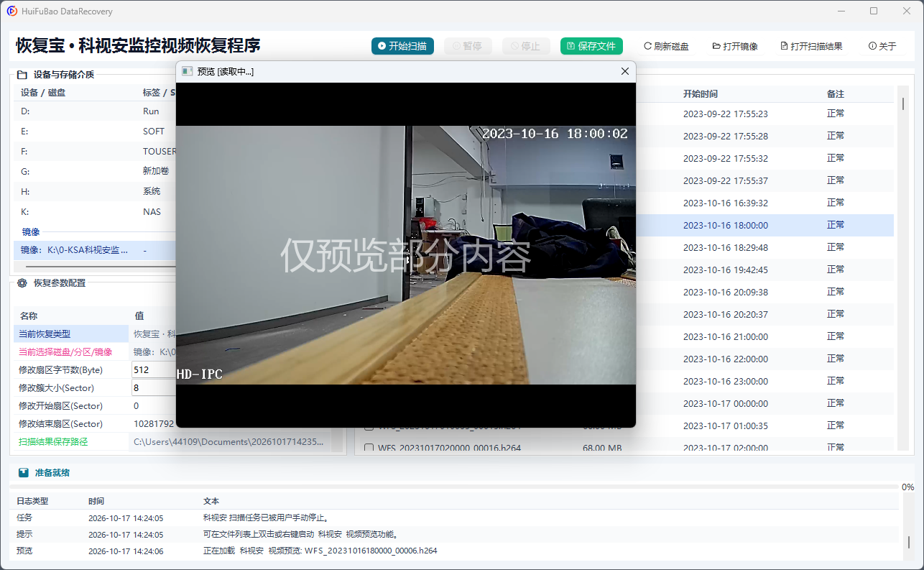Click the 当前选择磁盘/分区/镜像 parameter

[x=65, y=351]
